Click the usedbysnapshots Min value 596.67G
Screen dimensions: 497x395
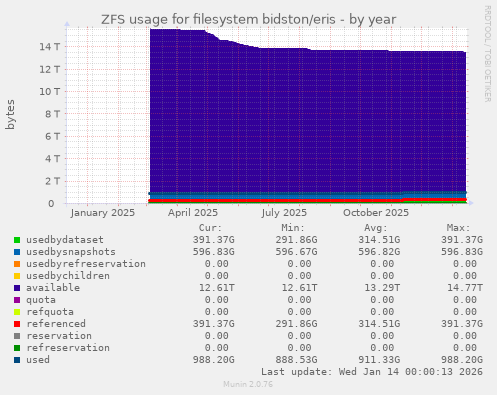click(x=296, y=252)
